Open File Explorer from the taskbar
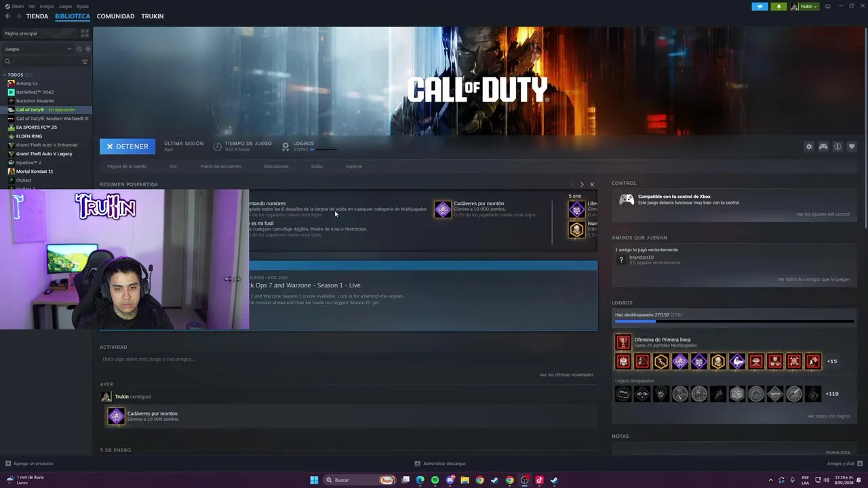This screenshot has height=488, width=868. coord(465,480)
